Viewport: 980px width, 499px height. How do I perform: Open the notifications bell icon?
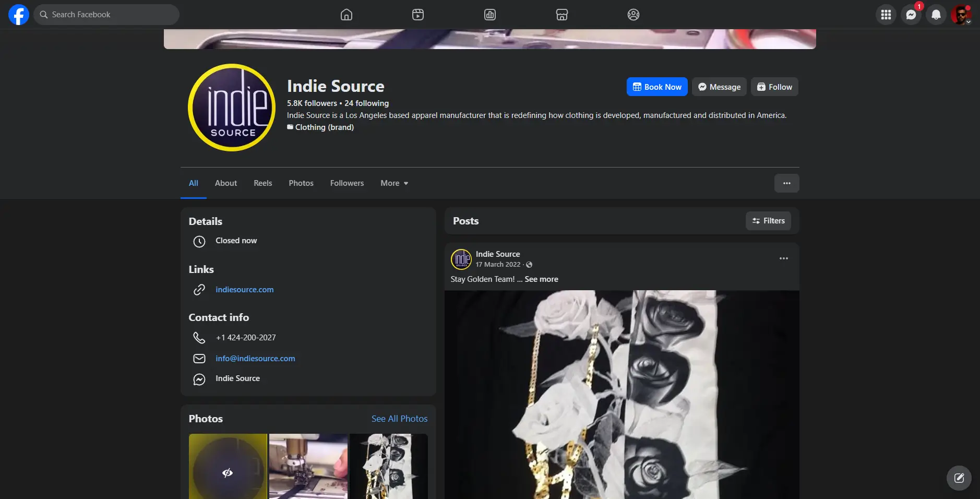coord(936,15)
